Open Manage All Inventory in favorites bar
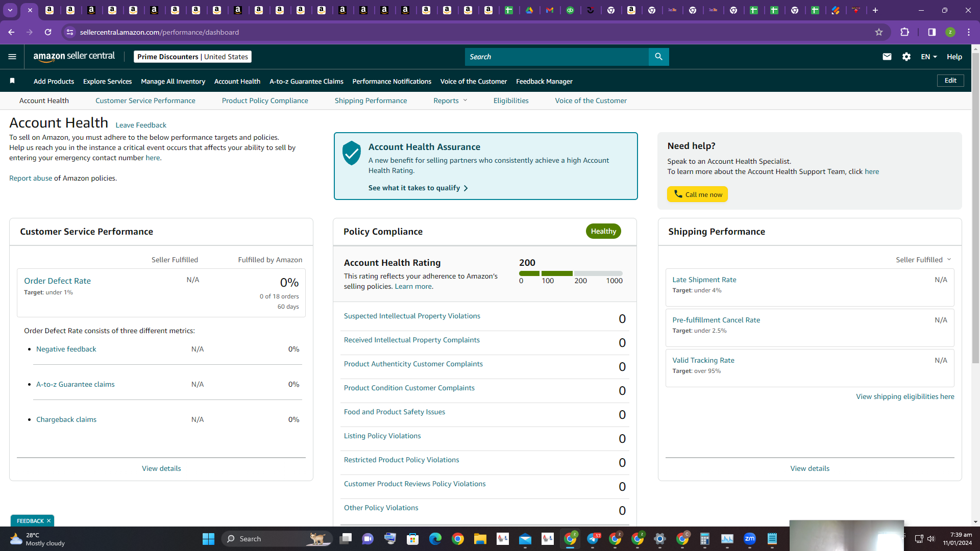The width and height of the screenshot is (980, 551). pos(173,81)
